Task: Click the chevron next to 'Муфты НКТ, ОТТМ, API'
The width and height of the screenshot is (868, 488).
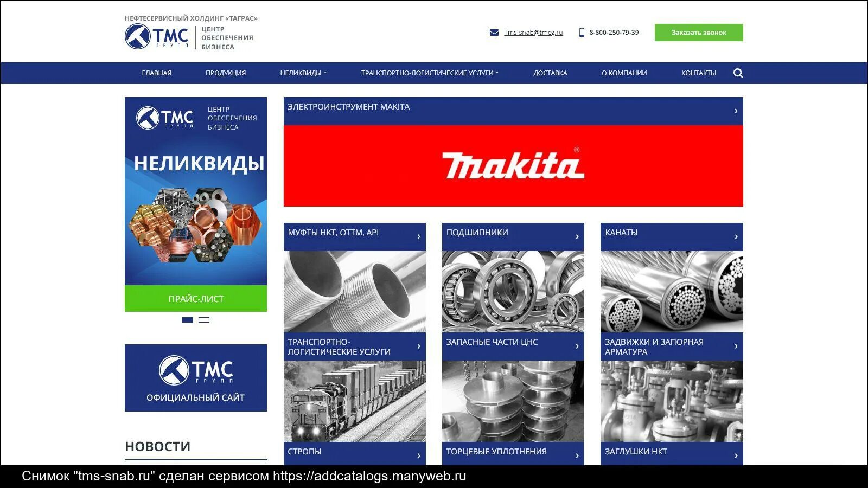Action: tap(419, 237)
